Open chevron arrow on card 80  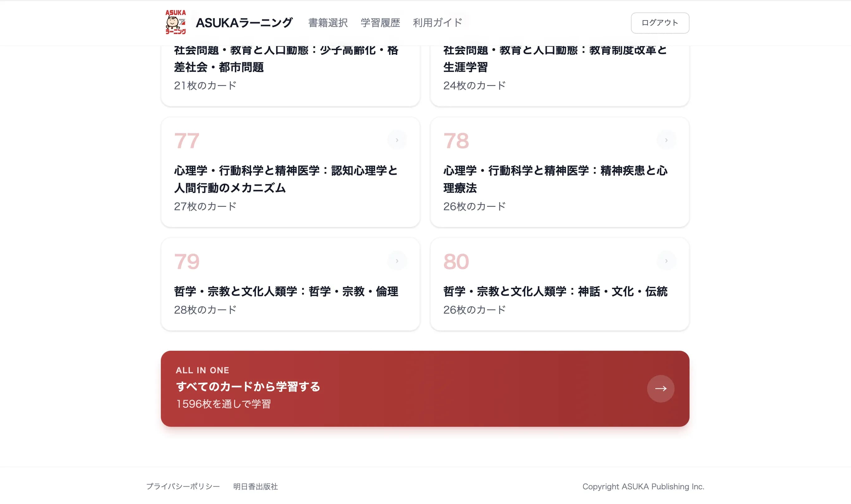pos(666,261)
